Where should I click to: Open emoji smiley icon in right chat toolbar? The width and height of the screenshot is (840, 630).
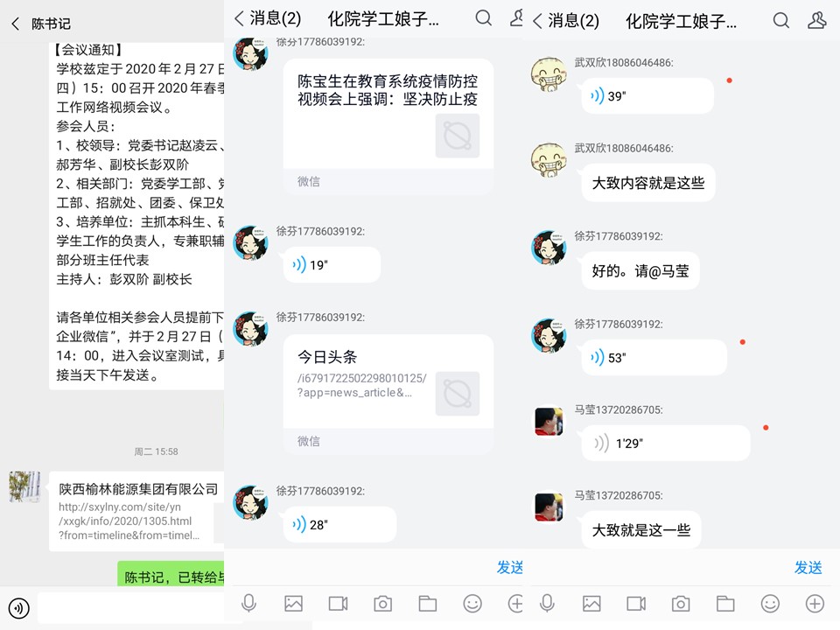click(770, 604)
